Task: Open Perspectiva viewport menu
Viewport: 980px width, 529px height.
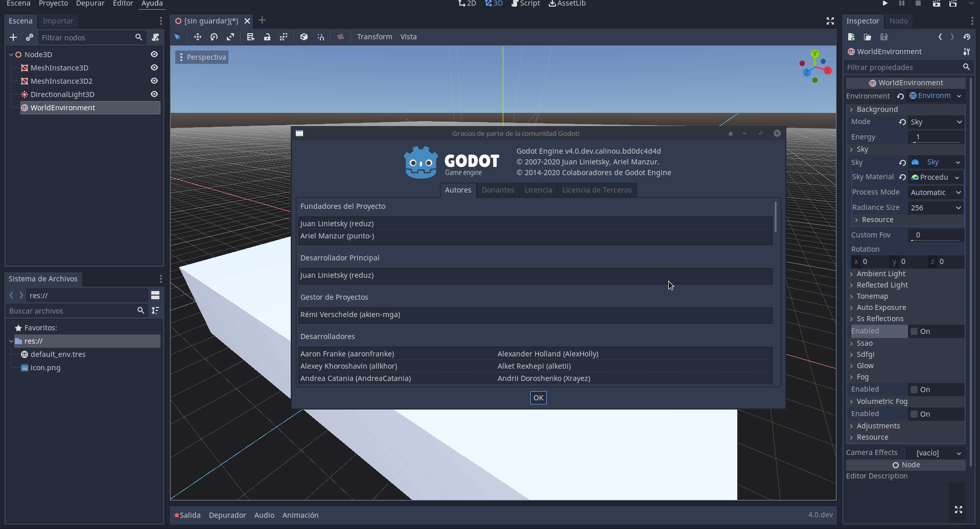Action: (202, 57)
